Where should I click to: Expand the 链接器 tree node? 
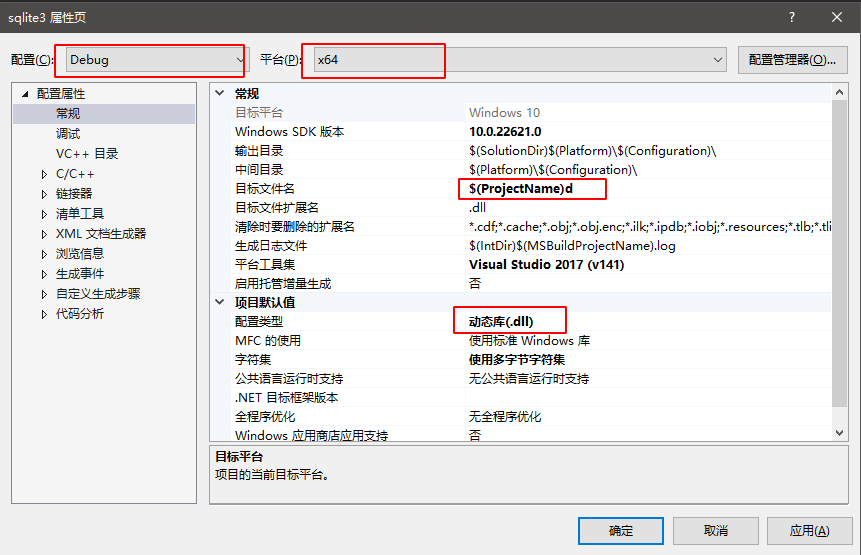pos(44,194)
